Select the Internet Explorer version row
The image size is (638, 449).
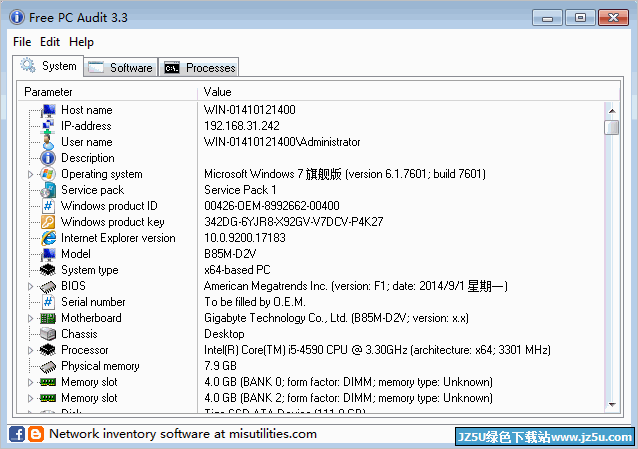click(311, 238)
